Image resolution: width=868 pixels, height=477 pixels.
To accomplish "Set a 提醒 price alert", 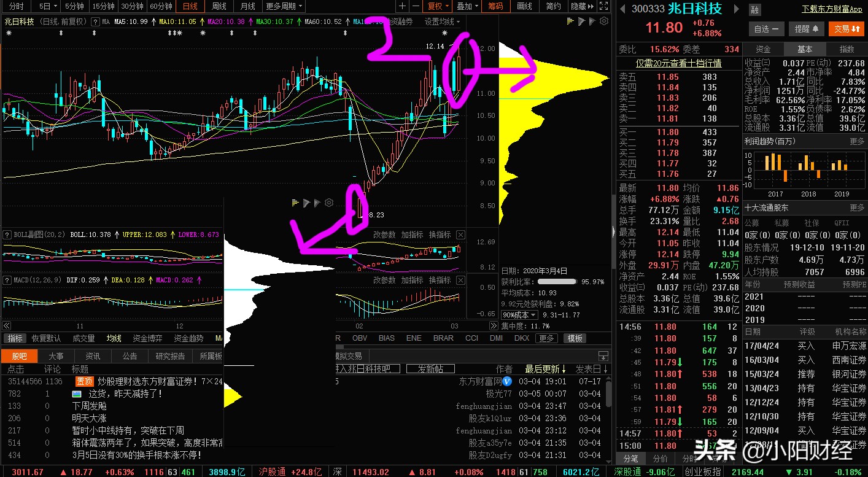I will tap(806, 29).
